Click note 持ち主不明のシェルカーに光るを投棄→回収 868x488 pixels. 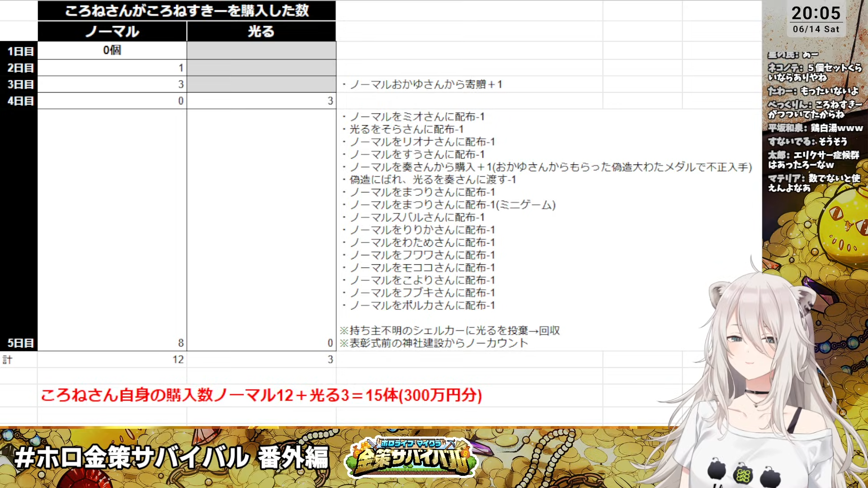coord(450,331)
